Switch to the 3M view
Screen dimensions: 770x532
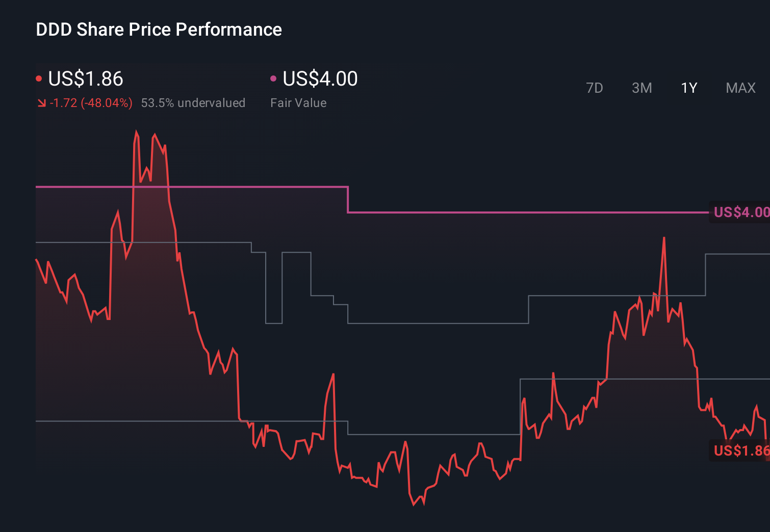pos(641,88)
